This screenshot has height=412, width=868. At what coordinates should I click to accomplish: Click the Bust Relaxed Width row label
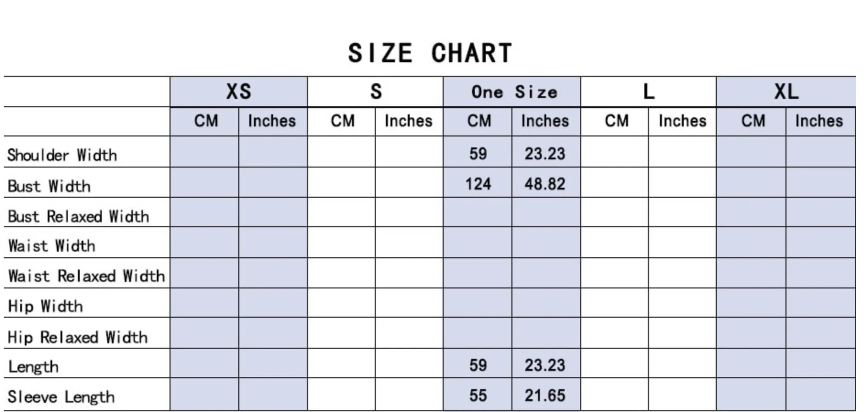pos(78,216)
